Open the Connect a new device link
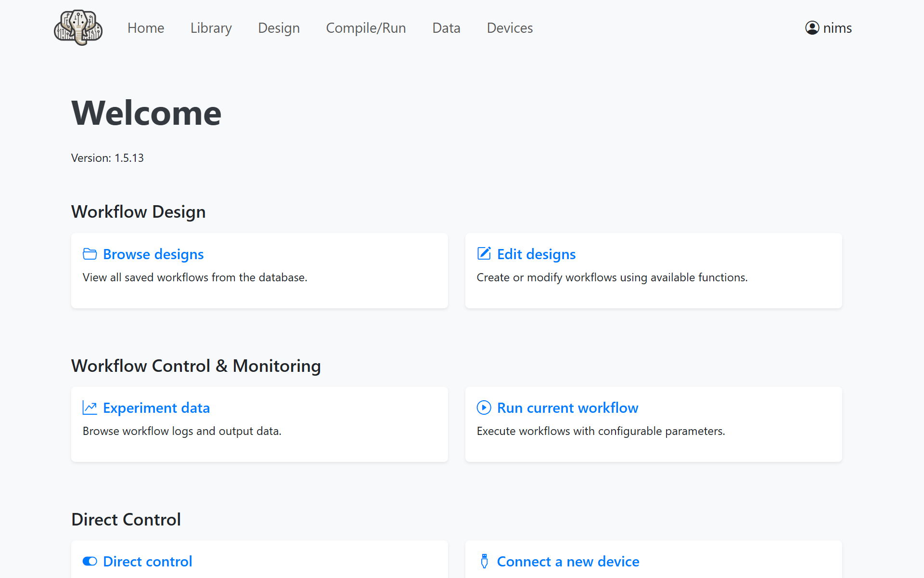Viewport: 924px width, 578px height. 568,561
